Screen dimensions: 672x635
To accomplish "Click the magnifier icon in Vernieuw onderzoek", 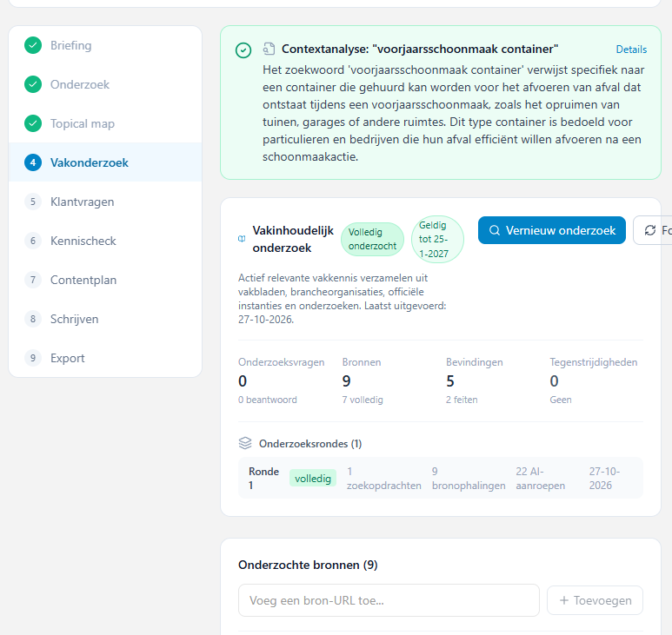I will point(495,230).
